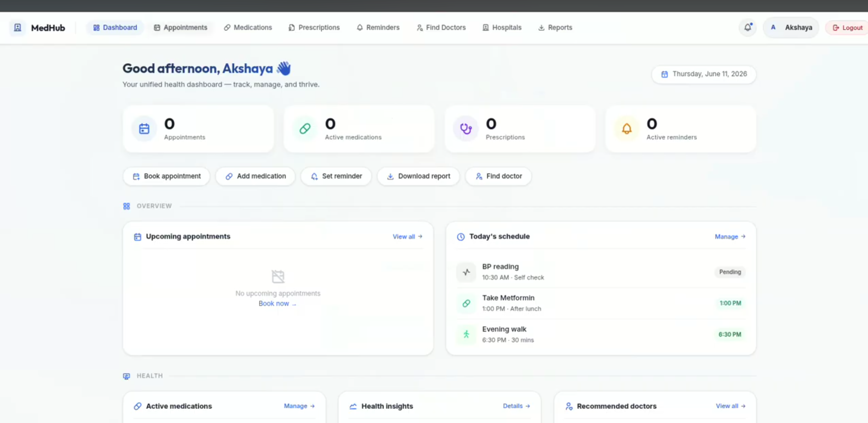This screenshot has height=423, width=868.
Task: Open the Medications nav item
Action: click(x=248, y=28)
